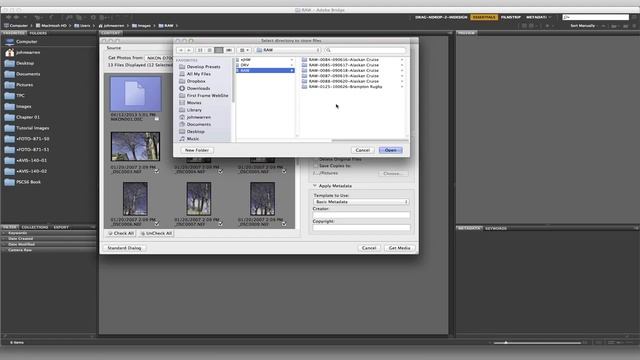Expand RAW-0087-090619-Alaskan Cruise folder arrow
The image size is (640, 360).
tap(402, 76)
